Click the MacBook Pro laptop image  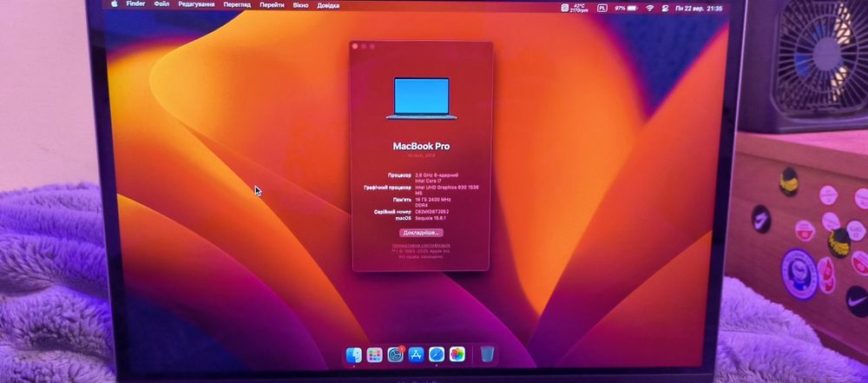point(421,98)
